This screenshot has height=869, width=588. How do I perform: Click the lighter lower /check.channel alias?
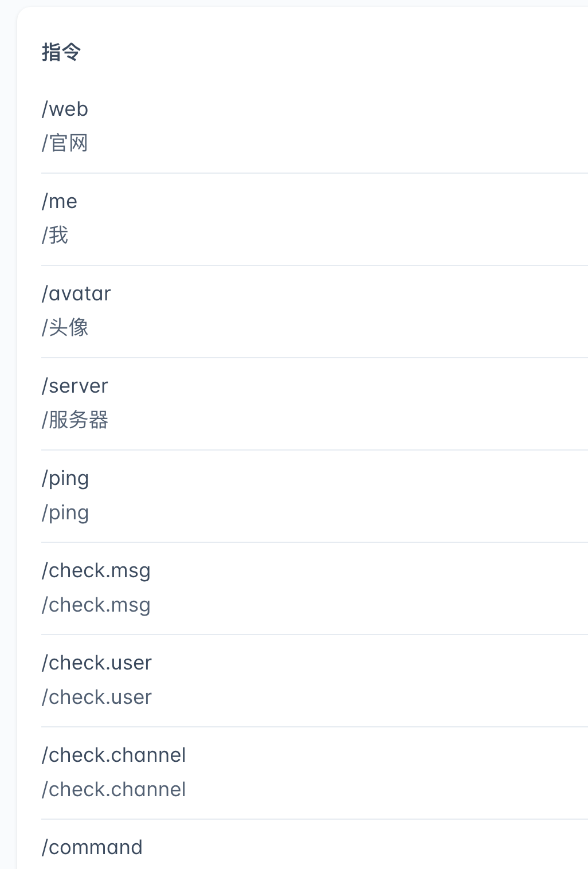point(113,790)
